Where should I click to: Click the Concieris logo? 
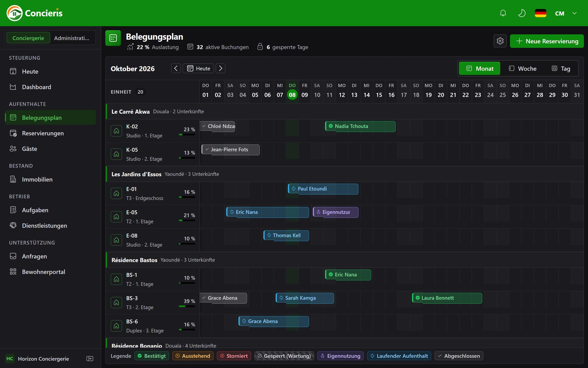(34, 13)
